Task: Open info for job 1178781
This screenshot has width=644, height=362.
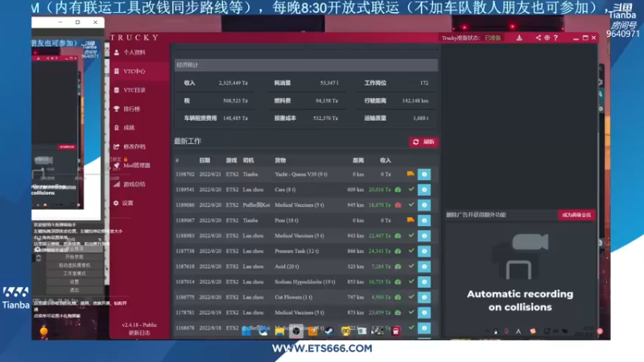Action: click(424, 313)
